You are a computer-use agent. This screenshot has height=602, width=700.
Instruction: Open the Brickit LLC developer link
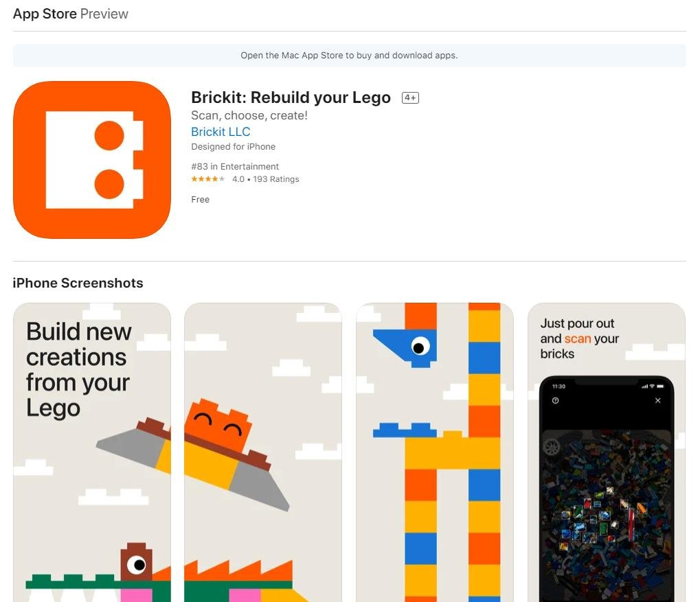click(221, 132)
